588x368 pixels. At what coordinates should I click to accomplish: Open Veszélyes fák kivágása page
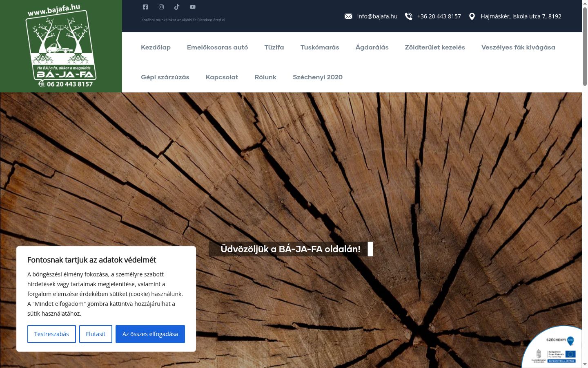coord(518,47)
